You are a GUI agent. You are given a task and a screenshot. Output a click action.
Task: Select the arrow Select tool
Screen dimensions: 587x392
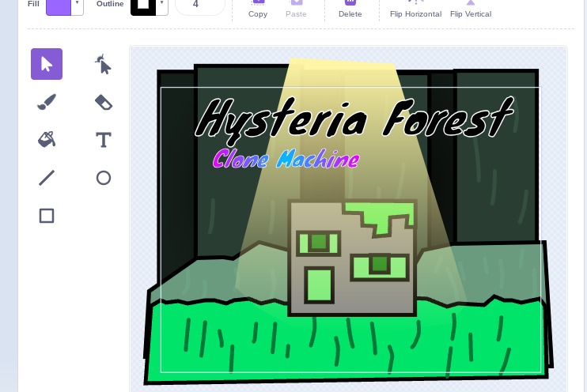47,64
